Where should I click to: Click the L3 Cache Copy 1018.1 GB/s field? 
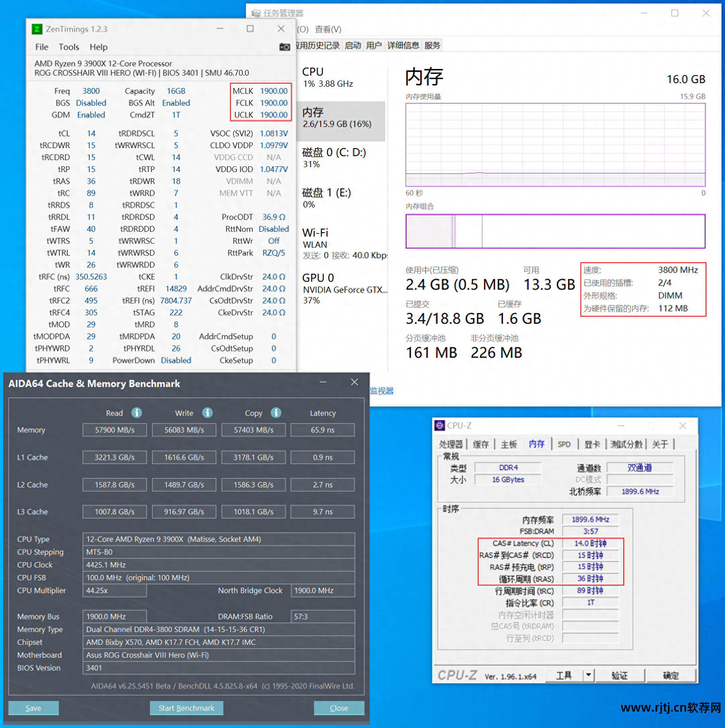point(253,512)
